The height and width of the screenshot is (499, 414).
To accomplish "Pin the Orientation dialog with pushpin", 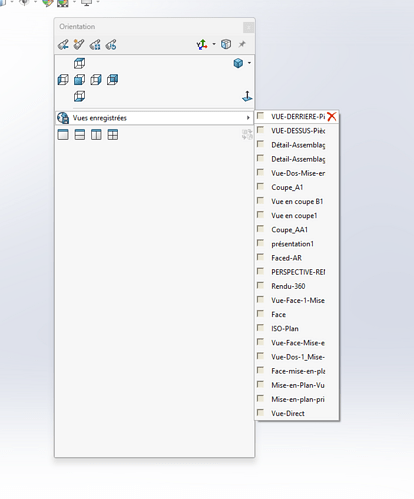I will click(242, 44).
